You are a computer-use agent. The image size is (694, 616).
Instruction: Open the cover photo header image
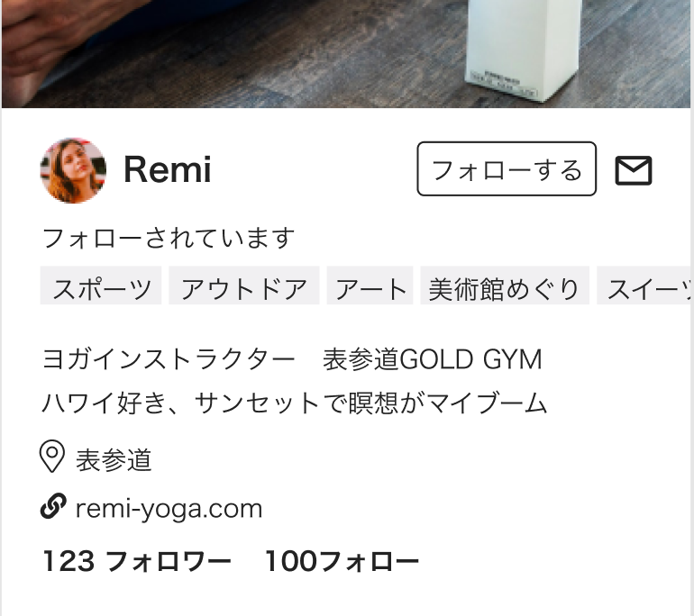tap(346, 53)
